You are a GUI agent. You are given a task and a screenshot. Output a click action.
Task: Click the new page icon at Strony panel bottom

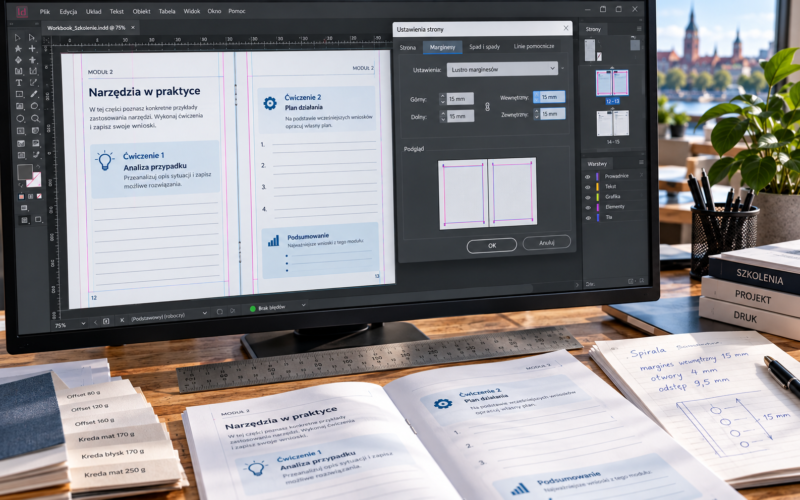tap(631, 281)
